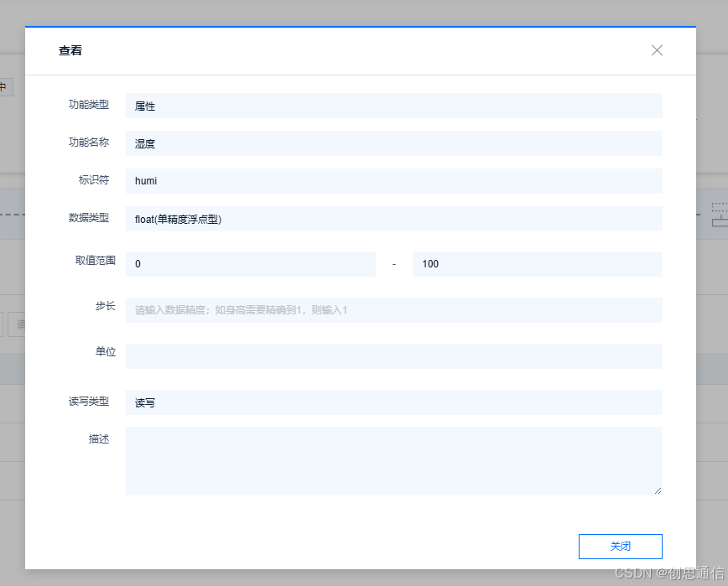This screenshot has width=728, height=586.
Task: Click the 关闭 button
Action: click(x=621, y=546)
